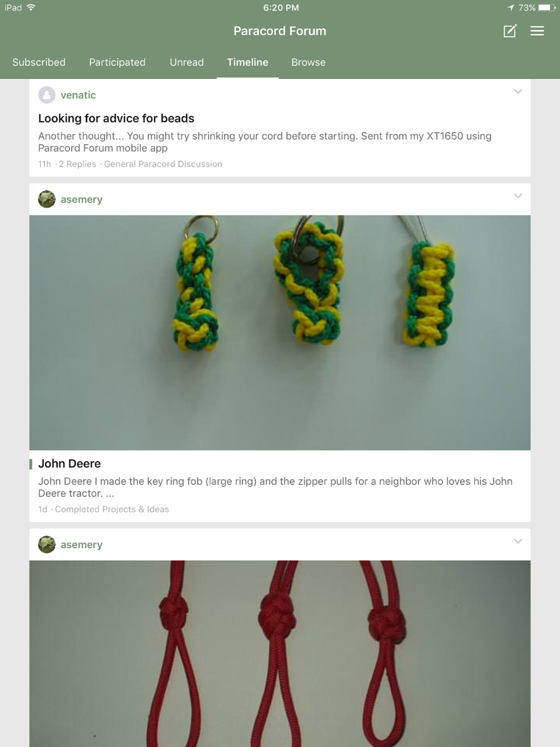The width and height of the screenshot is (560, 747).
Task: Open the hamburger menu icon
Action: (x=537, y=31)
